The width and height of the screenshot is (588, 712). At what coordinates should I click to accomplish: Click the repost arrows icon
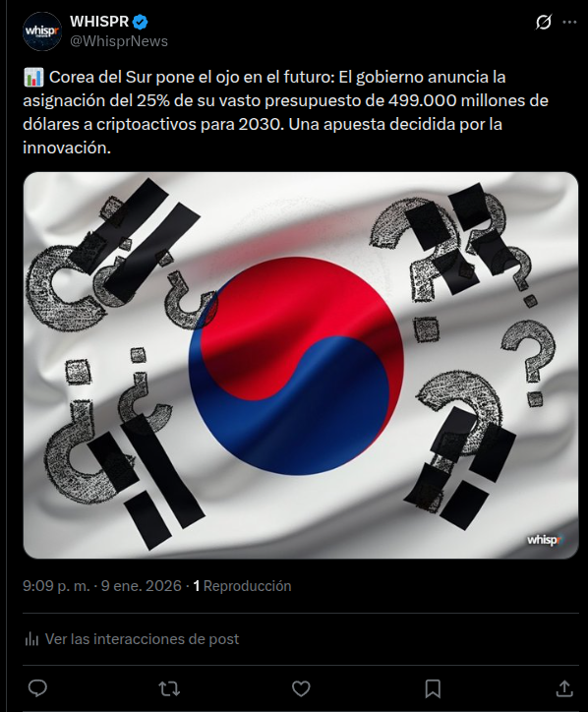[169, 688]
